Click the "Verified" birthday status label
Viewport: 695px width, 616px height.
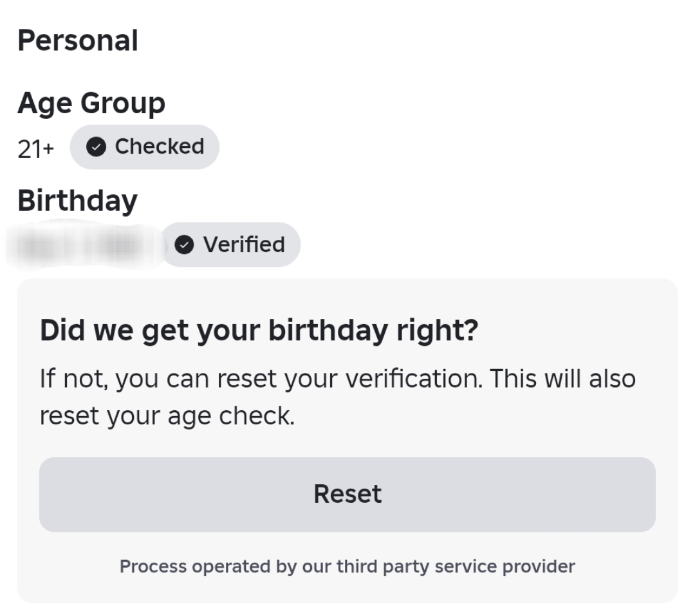(244, 245)
